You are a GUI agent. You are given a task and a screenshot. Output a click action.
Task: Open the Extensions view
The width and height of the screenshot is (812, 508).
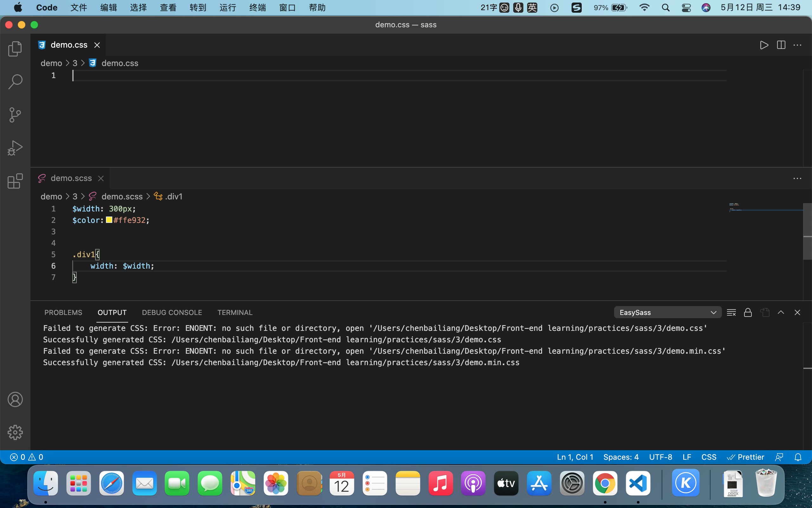tap(15, 181)
